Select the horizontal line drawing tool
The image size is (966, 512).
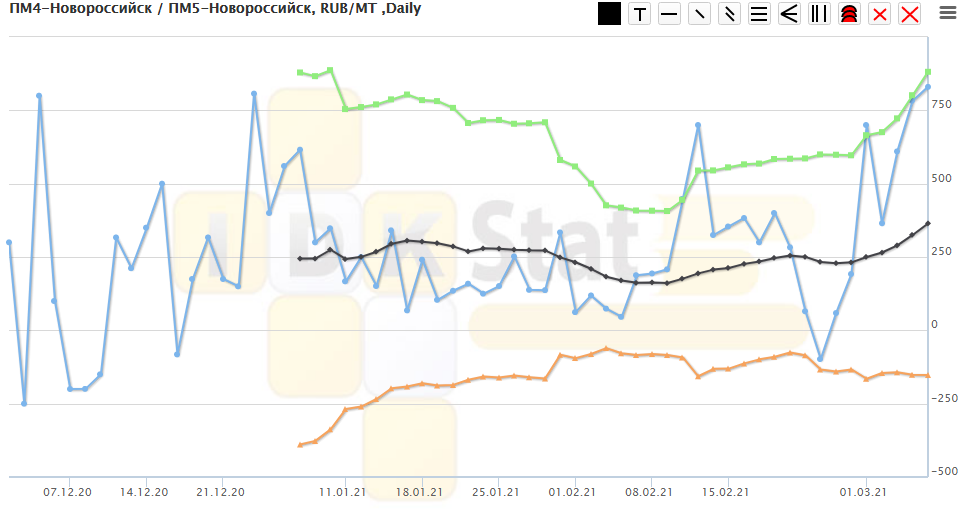click(669, 14)
